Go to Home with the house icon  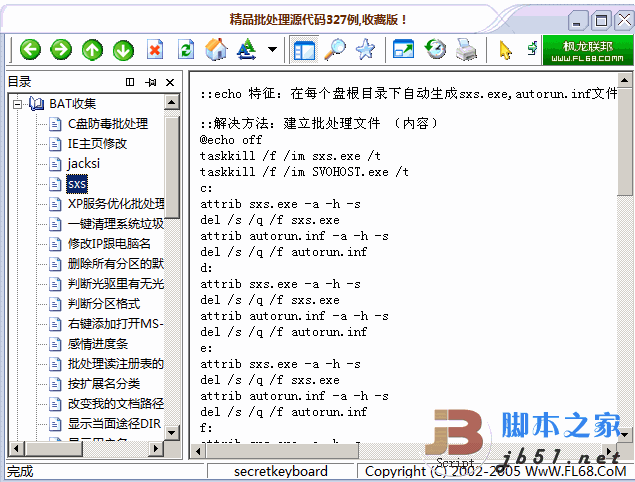(216, 50)
